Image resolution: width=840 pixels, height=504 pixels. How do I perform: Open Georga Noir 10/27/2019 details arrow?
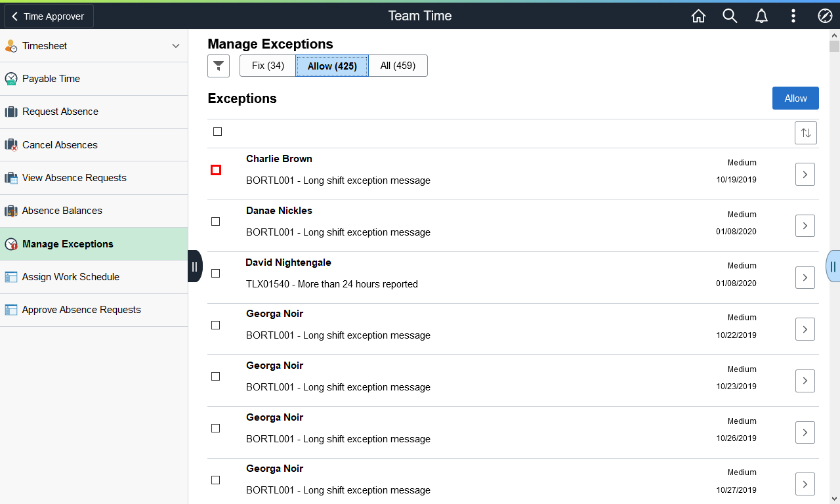point(805,484)
